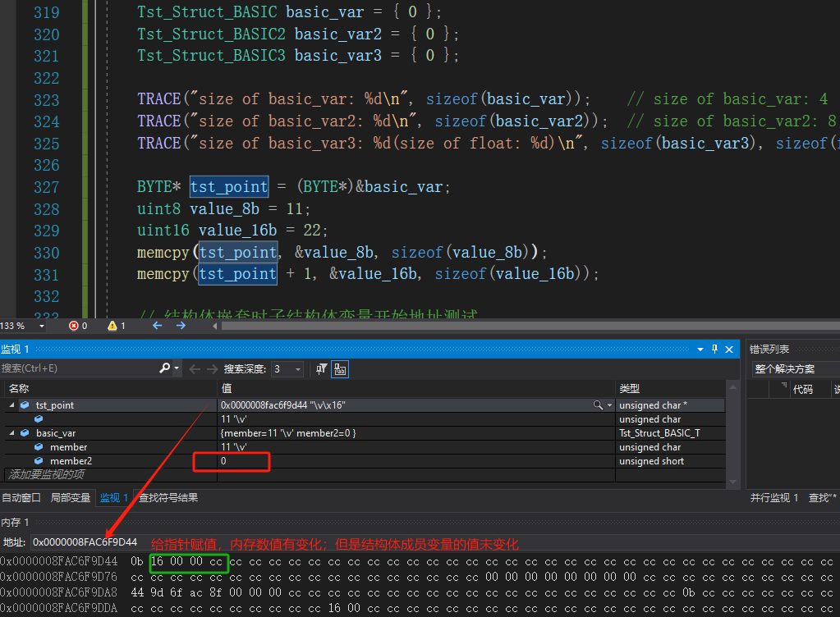The width and height of the screenshot is (840, 617).
Task: Go to next search result in Watch 1
Action: (x=212, y=368)
